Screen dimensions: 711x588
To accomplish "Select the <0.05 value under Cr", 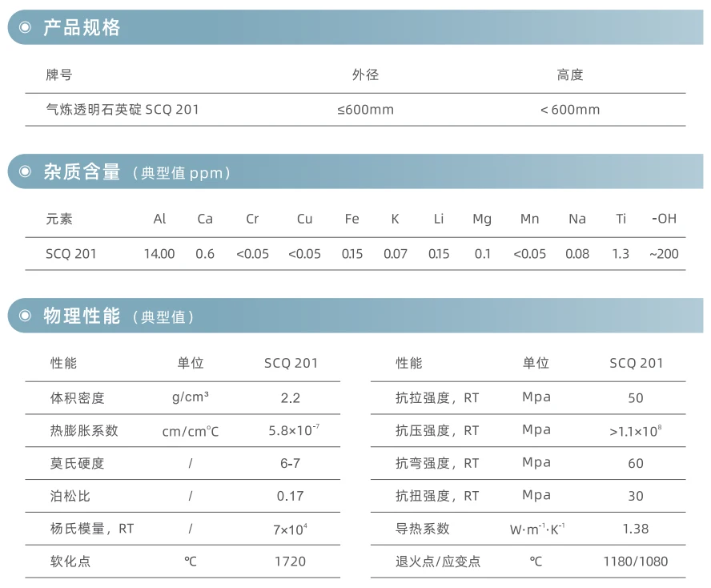I will (x=252, y=254).
